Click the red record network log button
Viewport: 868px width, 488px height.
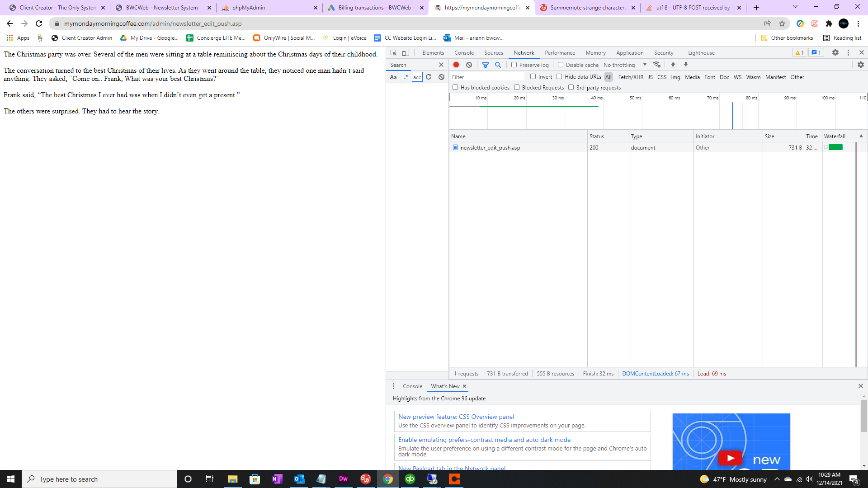point(456,65)
